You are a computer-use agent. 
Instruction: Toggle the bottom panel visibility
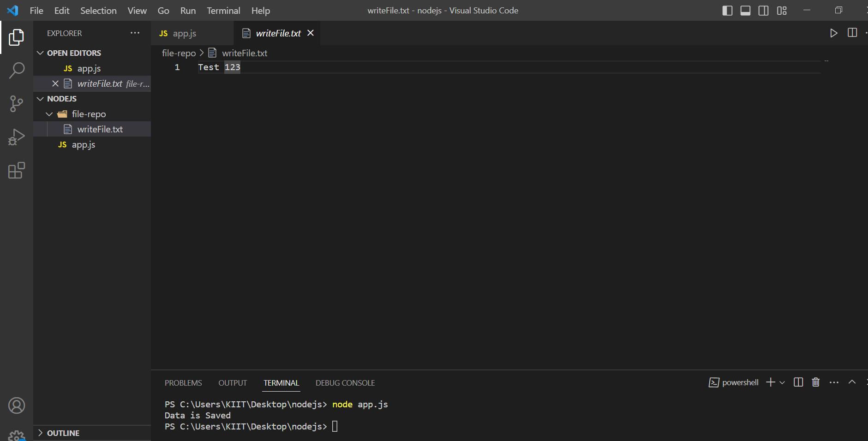pyautogui.click(x=745, y=11)
